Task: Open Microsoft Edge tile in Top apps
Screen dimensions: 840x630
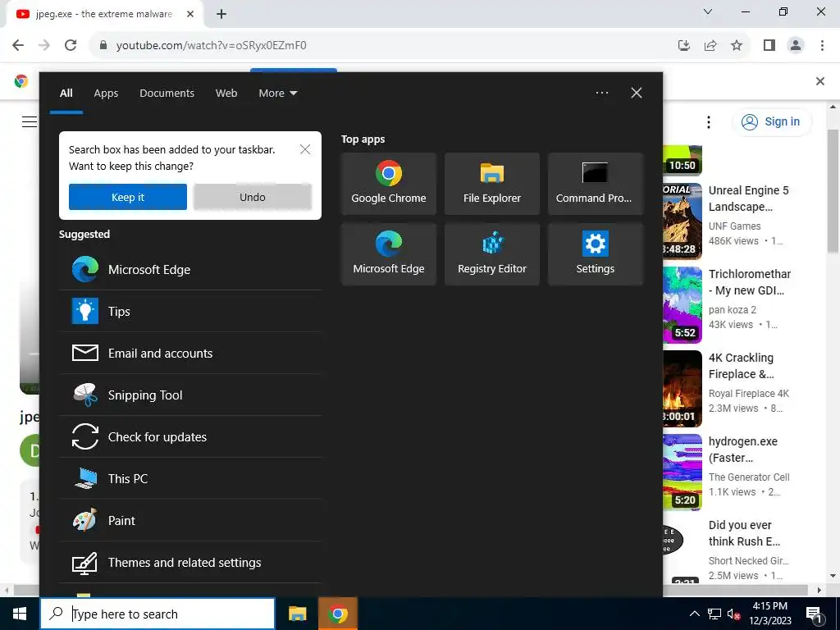Action: click(x=388, y=254)
